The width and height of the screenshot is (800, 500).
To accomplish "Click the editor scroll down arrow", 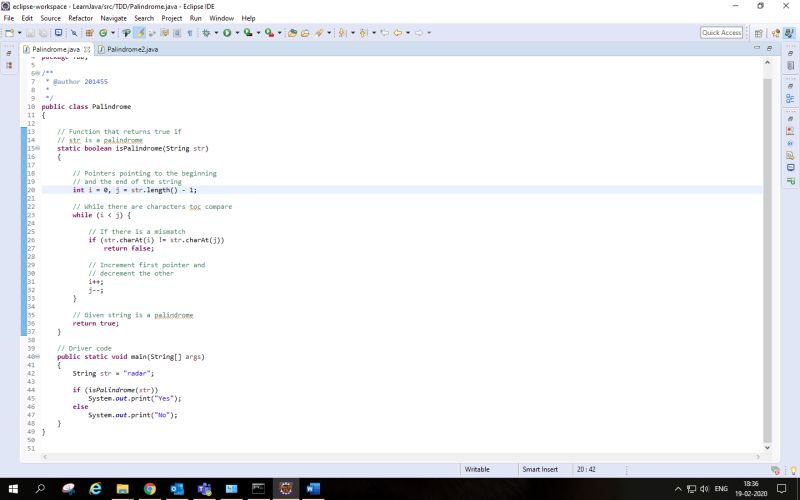I will (x=767, y=447).
